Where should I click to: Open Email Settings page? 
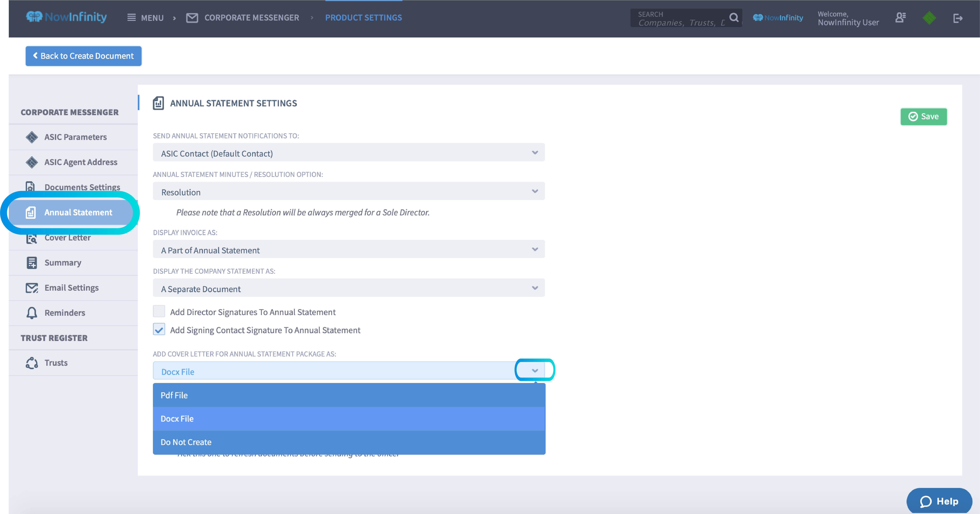(73, 288)
